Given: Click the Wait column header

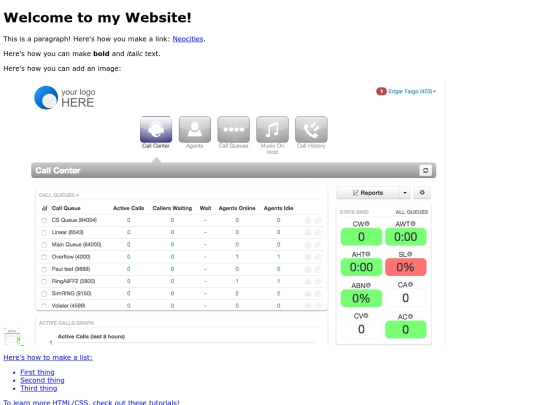Looking at the screenshot, I should tap(205, 208).
